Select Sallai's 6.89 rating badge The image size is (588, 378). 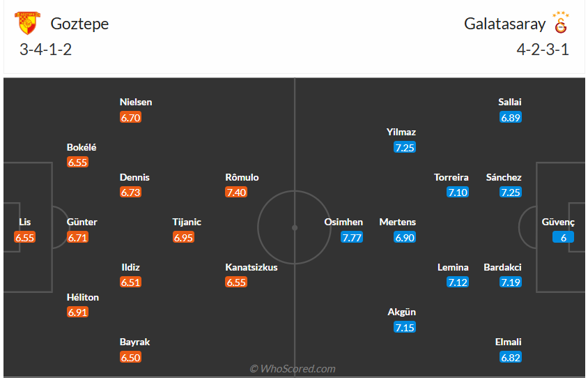[x=511, y=118]
